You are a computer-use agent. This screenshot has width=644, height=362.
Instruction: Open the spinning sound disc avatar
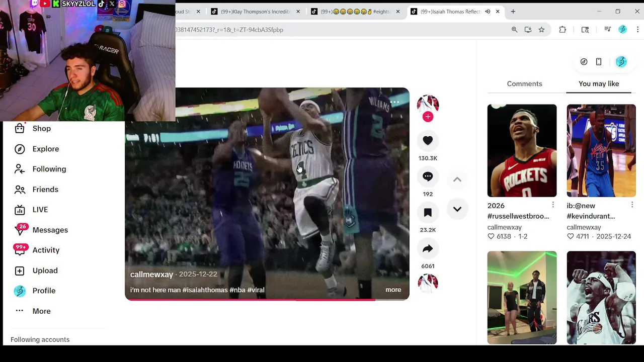pos(428,284)
